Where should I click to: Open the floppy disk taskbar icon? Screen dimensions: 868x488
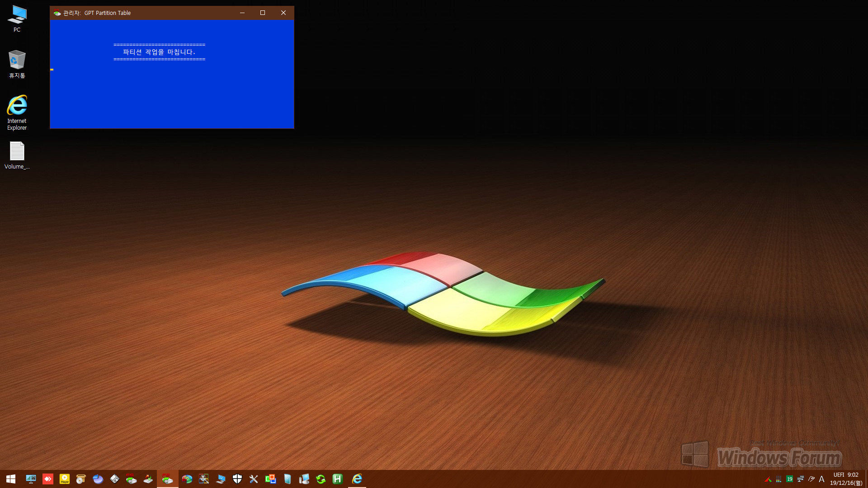[x=115, y=479]
